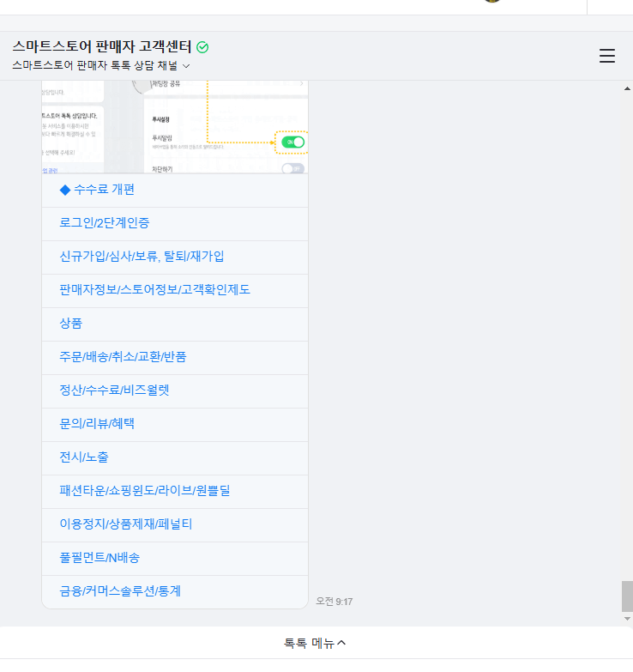Open 정산/수수료/비즈월렛 topic

click(175, 391)
